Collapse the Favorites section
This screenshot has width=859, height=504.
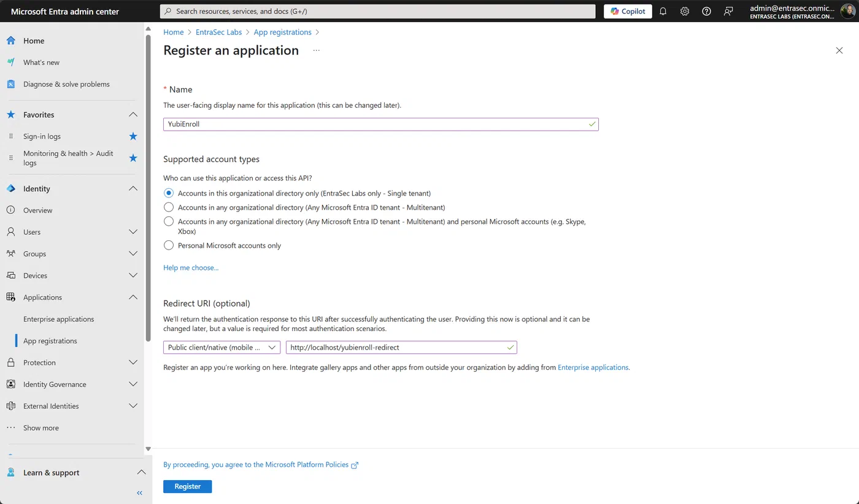click(133, 115)
